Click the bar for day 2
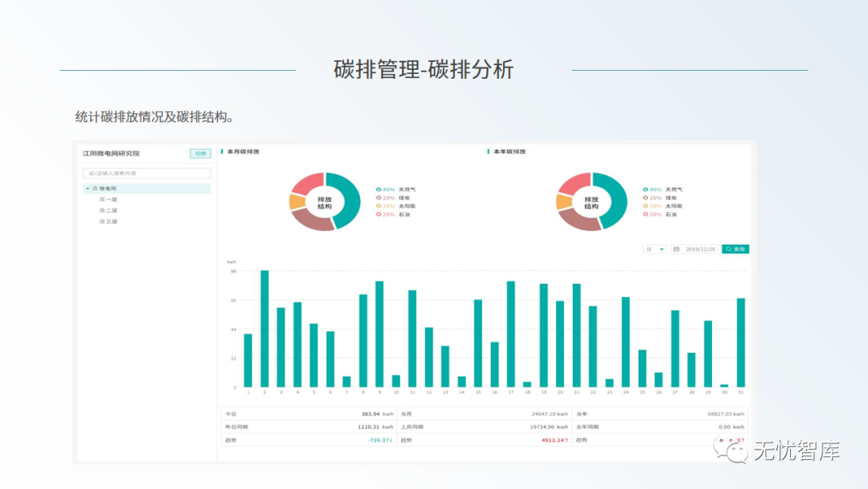 264,329
